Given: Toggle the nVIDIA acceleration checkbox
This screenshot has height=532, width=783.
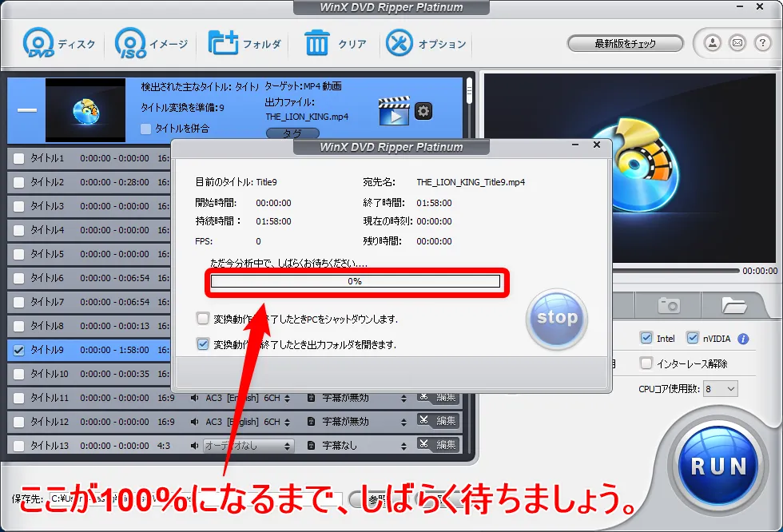Looking at the screenshot, I should coord(693,338).
